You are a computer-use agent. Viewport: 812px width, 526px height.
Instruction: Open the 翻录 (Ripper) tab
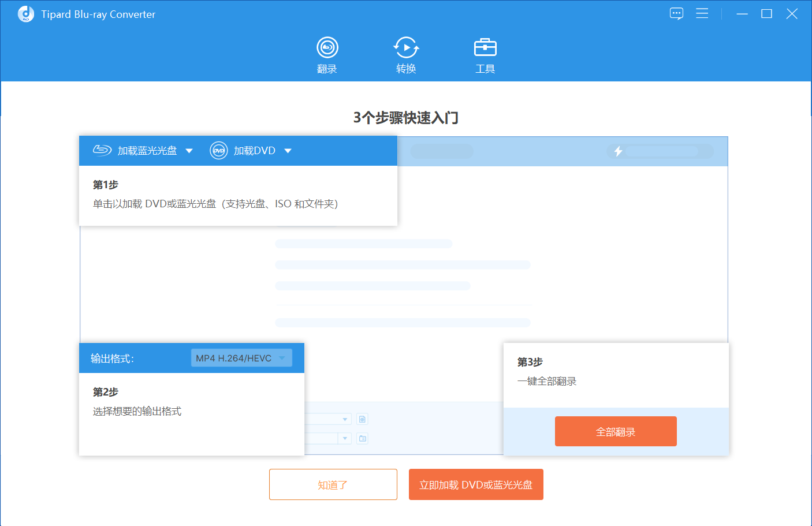[327, 55]
